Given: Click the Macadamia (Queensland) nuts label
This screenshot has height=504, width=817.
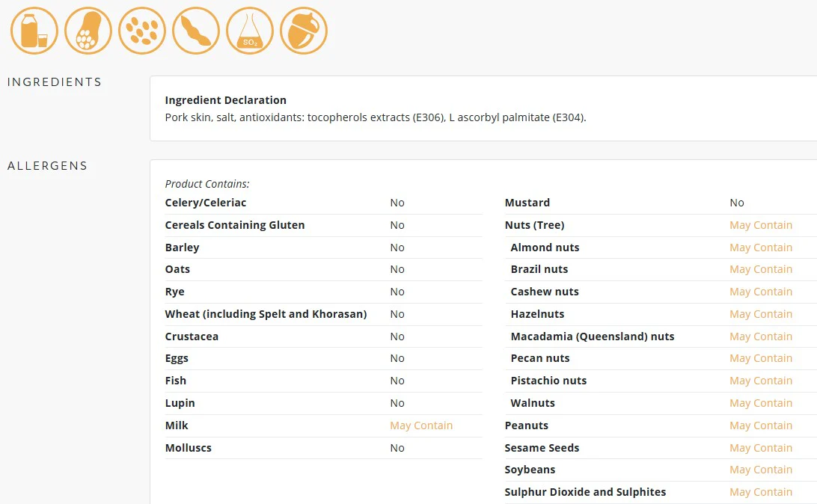Looking at the screenshot, I should (593, 336).
